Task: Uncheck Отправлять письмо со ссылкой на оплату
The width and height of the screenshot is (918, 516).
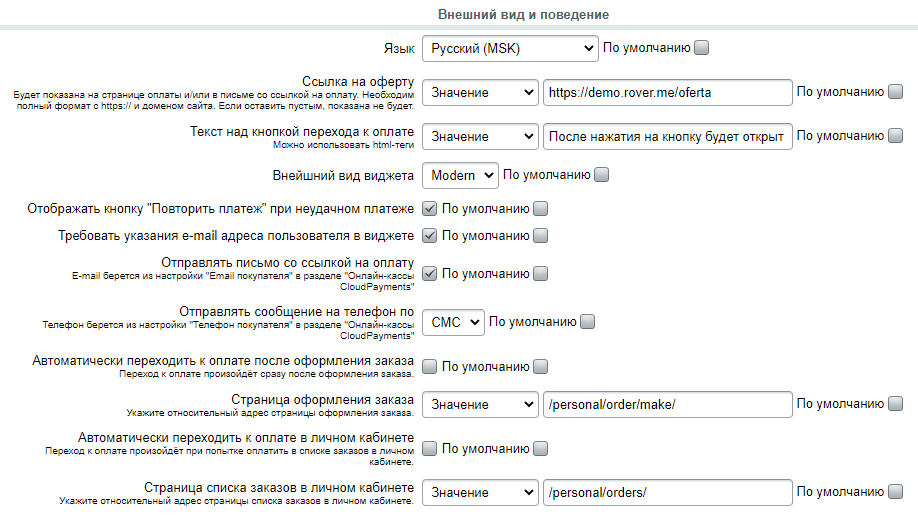Action: point(430,274)
